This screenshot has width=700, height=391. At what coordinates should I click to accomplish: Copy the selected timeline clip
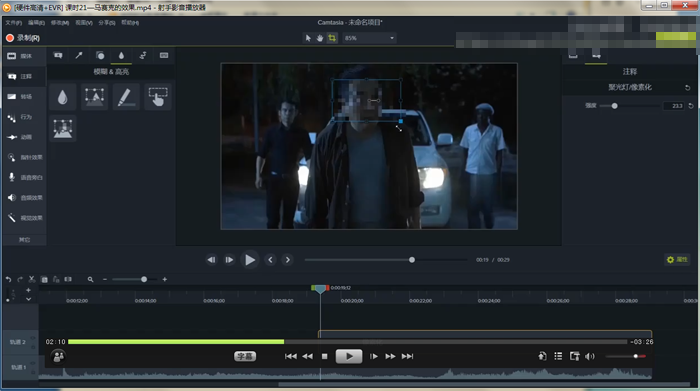pyautogui.click(x=44, y=279)
